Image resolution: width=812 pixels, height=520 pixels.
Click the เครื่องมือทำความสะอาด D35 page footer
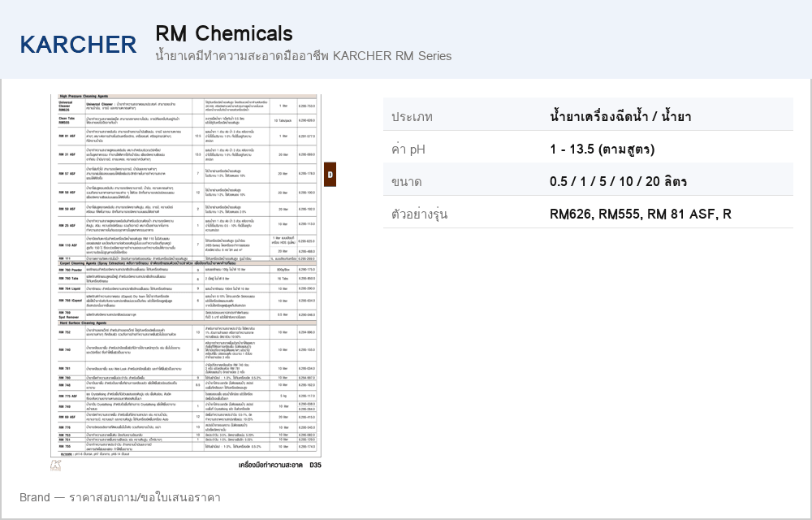coord(280,465)
